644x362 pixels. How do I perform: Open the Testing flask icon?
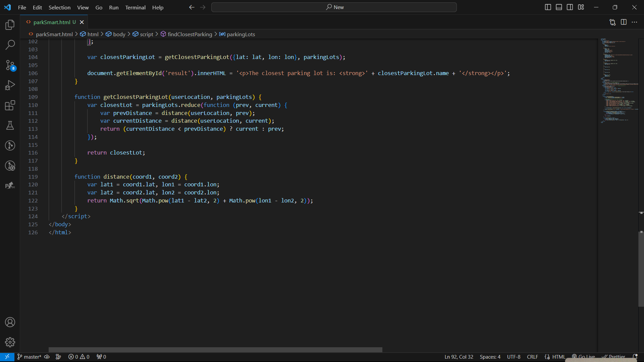pos(10,125)
